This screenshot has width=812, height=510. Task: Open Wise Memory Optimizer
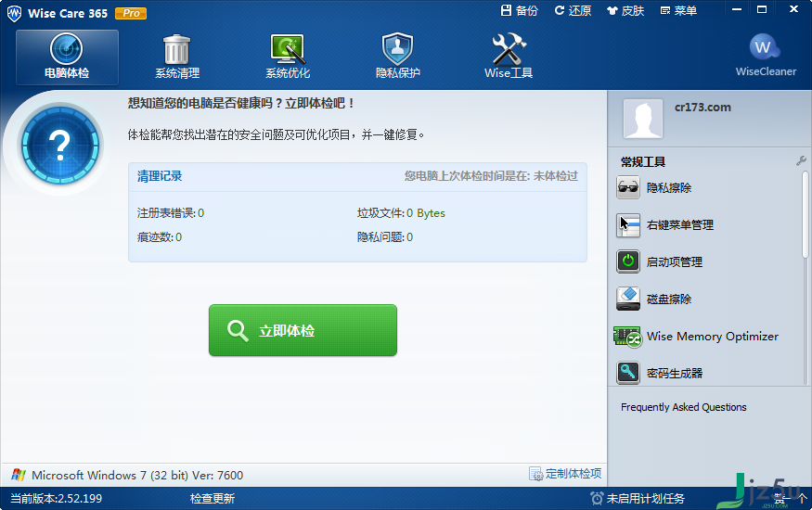(x=697, y=337)
